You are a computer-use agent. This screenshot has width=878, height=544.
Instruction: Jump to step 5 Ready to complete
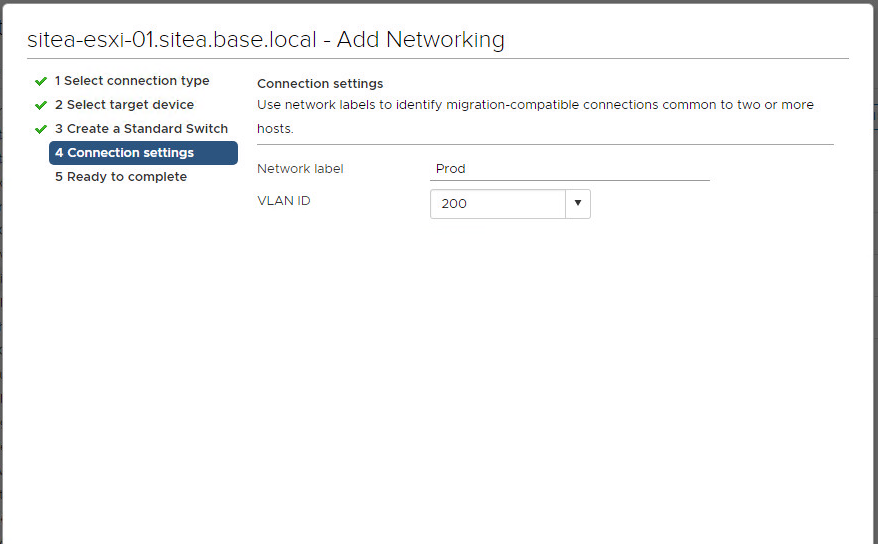[x=120, y=177]
